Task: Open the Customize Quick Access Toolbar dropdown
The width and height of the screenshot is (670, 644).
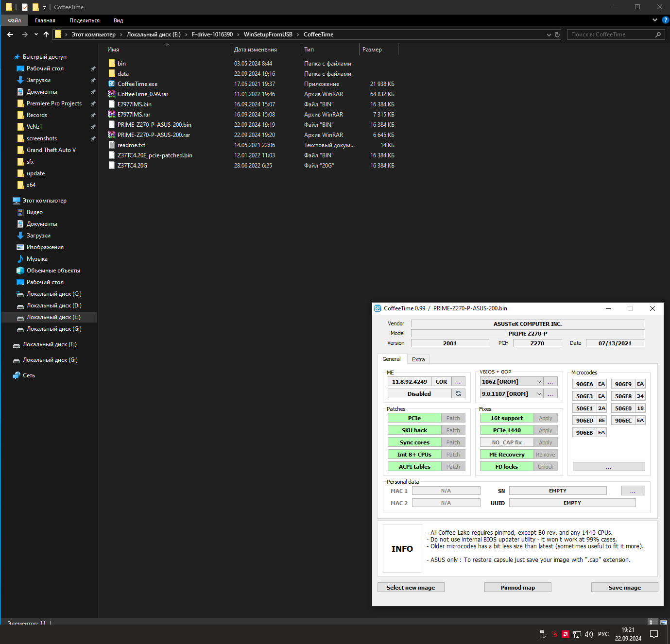Action: point(44,7)
